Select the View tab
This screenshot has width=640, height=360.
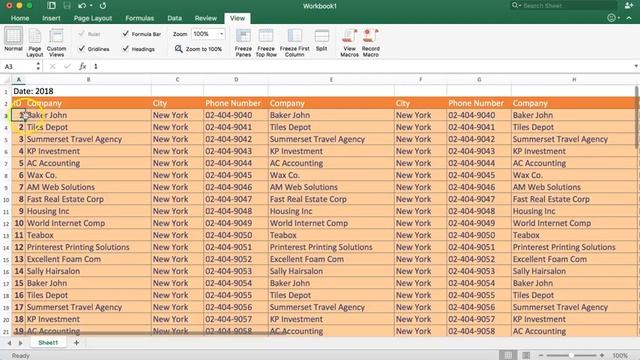click(237, 18)
